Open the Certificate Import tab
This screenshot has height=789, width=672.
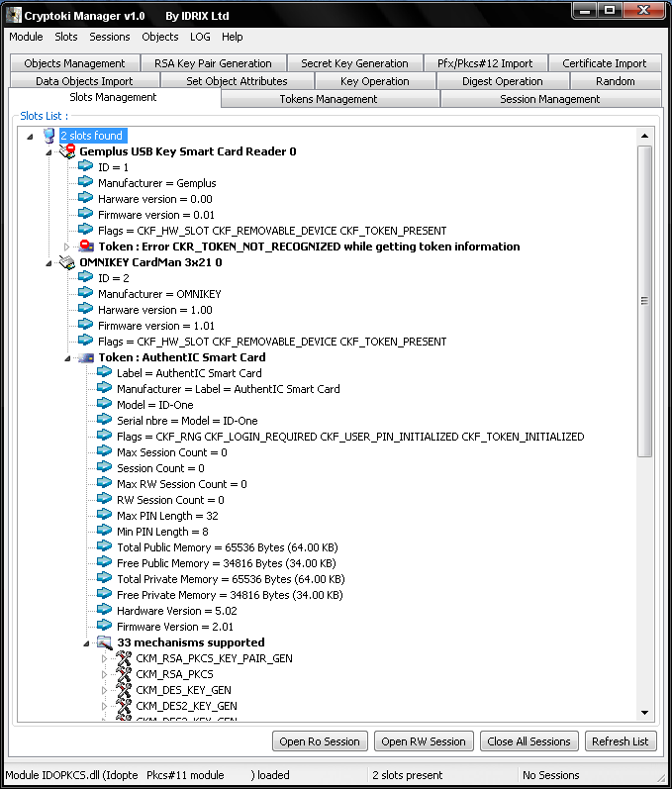(604, 63)
